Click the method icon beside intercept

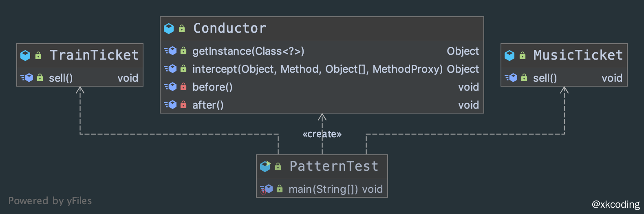(170, 69)
